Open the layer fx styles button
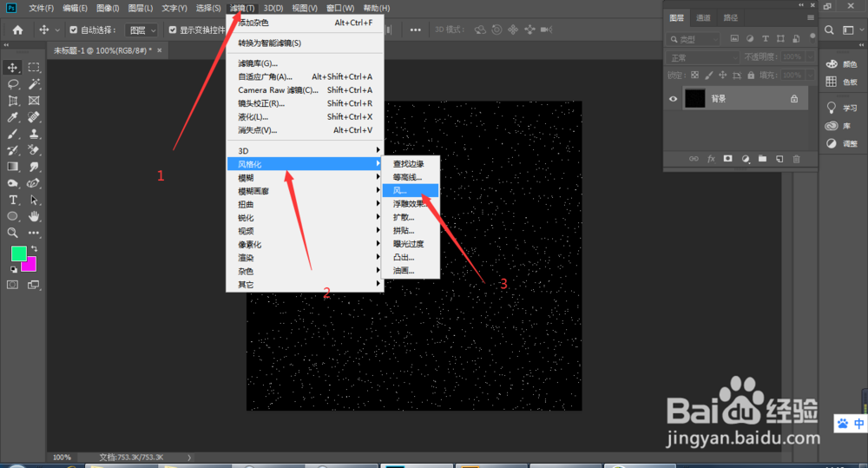Viewport: 868px width, 468px height. pyautogui.click(x=711, y=159)
